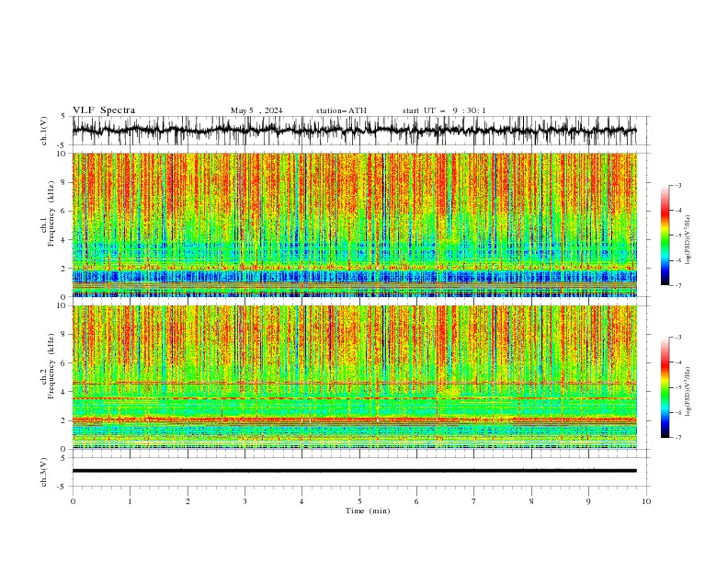Click the "1" tick on time axis

click(131, 501)
